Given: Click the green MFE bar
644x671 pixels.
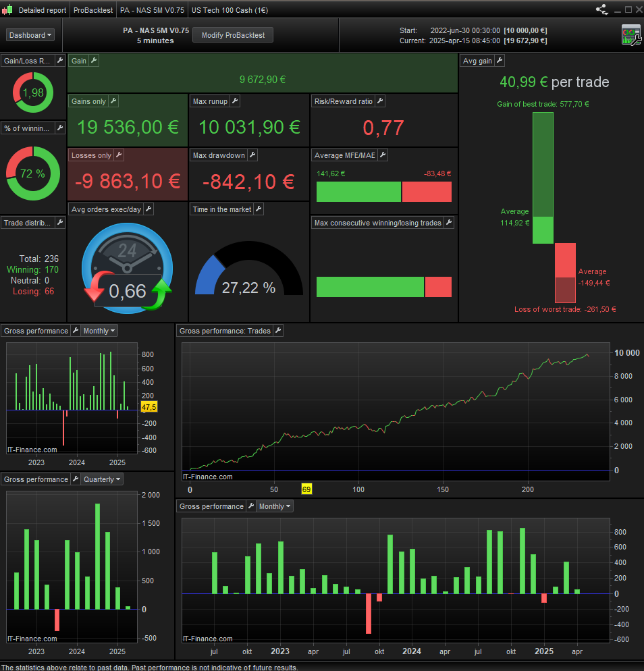Looking at the screenshot, I should point(358,192).
